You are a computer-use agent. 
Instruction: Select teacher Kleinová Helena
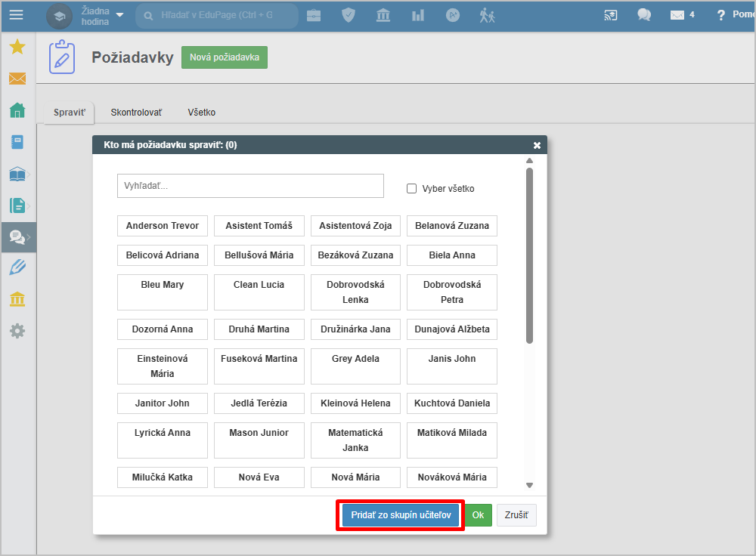[x=355, y=403]
